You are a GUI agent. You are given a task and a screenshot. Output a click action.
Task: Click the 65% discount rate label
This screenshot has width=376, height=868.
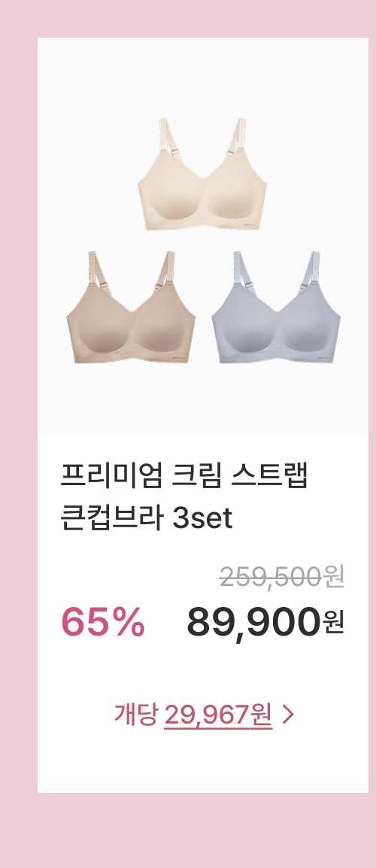pos(103,621)
